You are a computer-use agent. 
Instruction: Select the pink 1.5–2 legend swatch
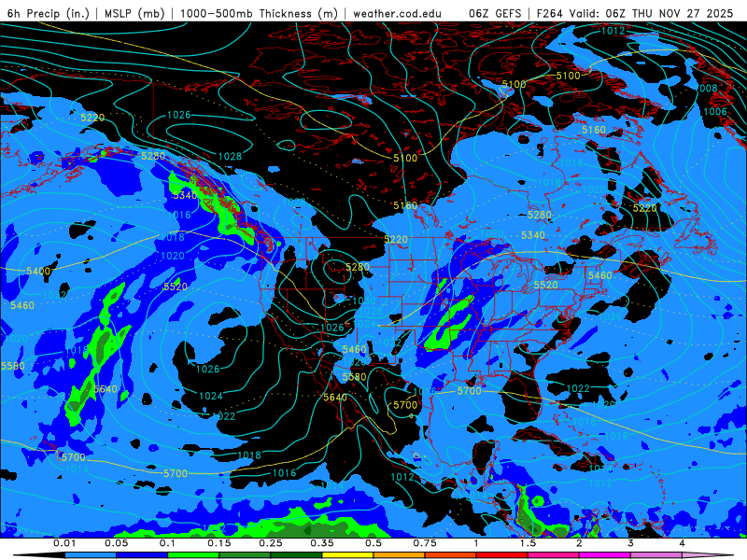point(554,555)
